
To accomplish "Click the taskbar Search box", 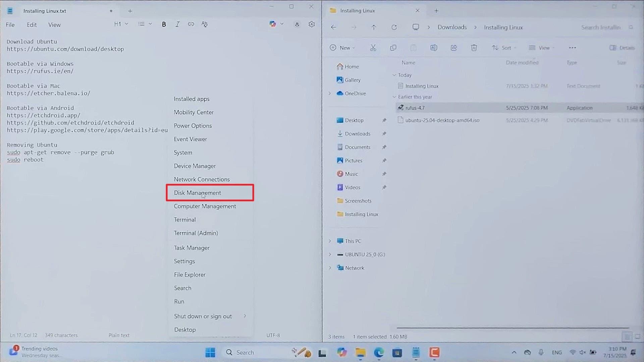I will coord(254,352).
